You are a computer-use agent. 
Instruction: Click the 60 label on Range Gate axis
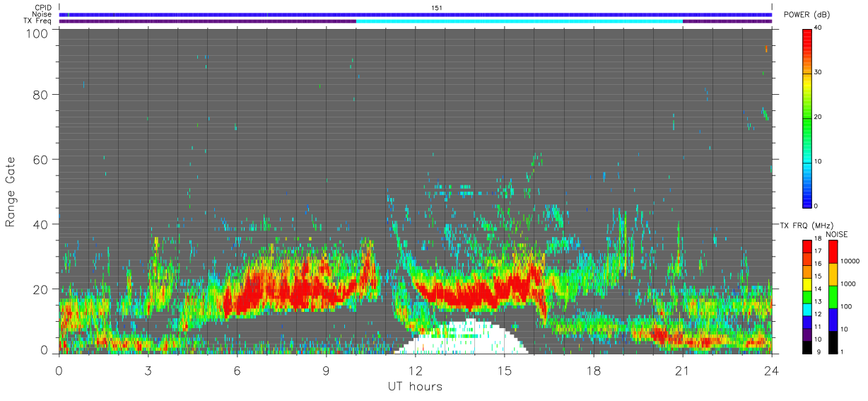[x=42, y=159]
